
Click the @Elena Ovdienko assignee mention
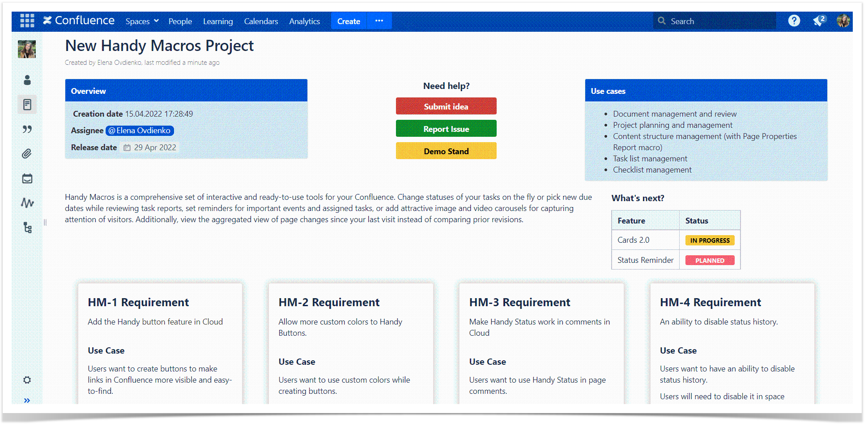tap(140, 131)
